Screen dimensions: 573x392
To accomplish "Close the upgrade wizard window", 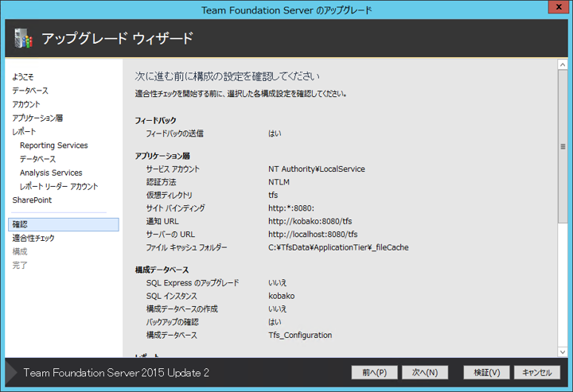I will click(554, 10).
